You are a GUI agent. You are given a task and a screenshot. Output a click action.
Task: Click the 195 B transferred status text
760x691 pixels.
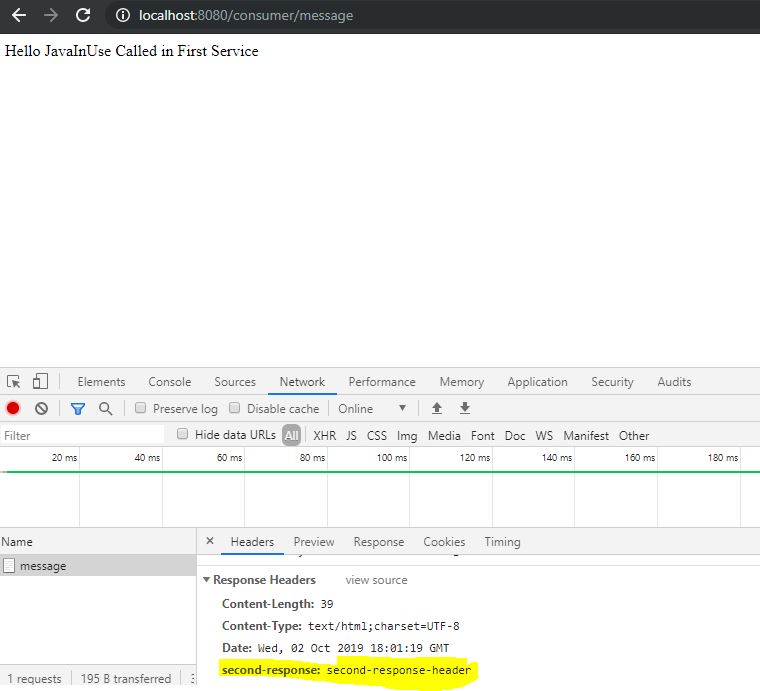pyautogui.click(x=126, y=678)
